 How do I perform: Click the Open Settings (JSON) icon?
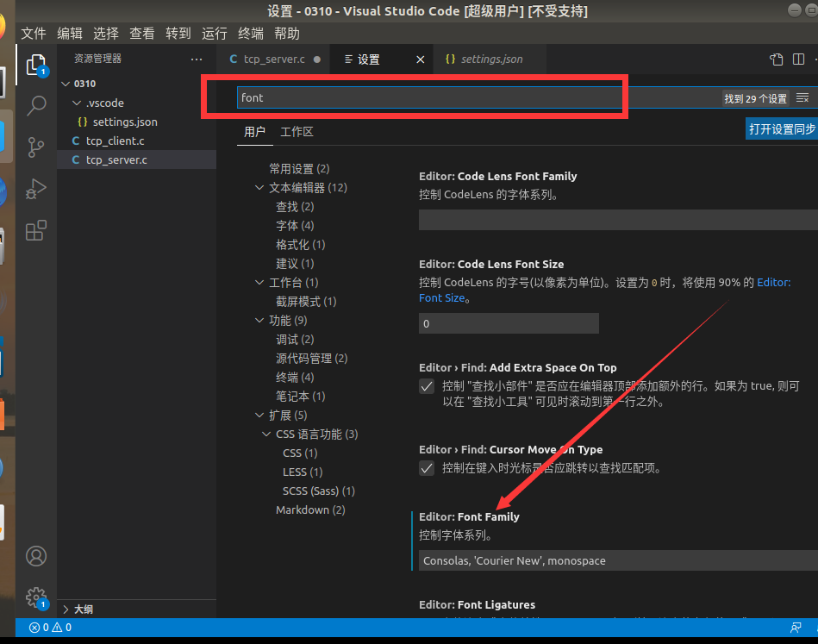coord(777,59)
